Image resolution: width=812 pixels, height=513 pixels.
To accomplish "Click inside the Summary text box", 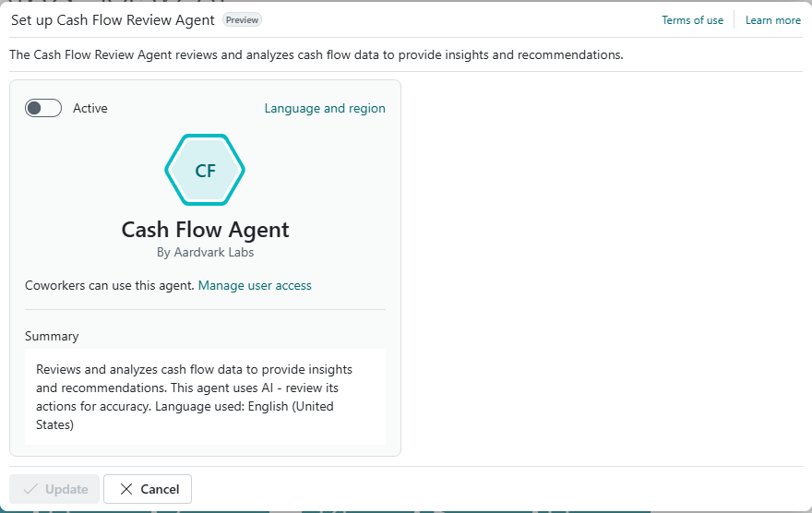I will coord(205,397).
